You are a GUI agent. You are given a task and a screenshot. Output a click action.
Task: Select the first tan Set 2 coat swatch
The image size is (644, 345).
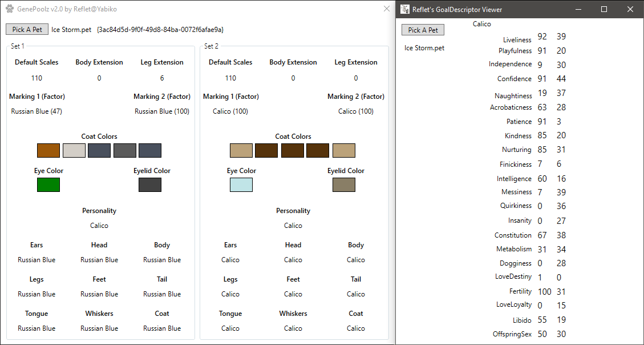(241, 150)
